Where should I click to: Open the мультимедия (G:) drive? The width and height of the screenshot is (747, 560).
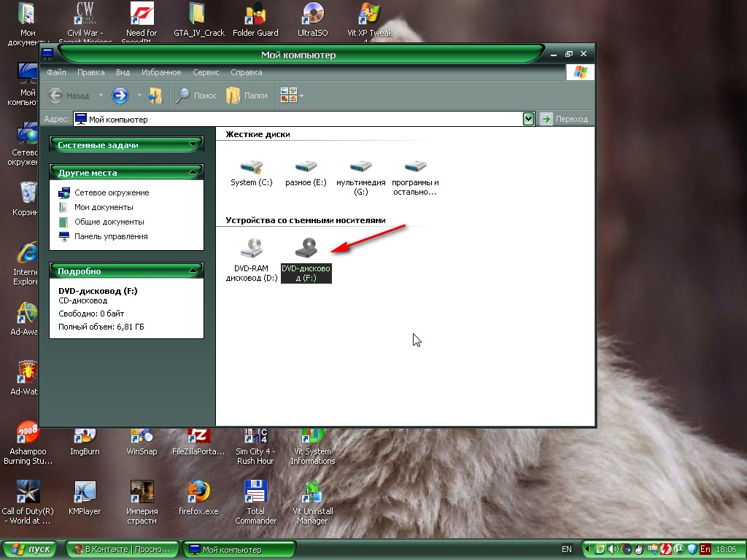pos(360,178)
